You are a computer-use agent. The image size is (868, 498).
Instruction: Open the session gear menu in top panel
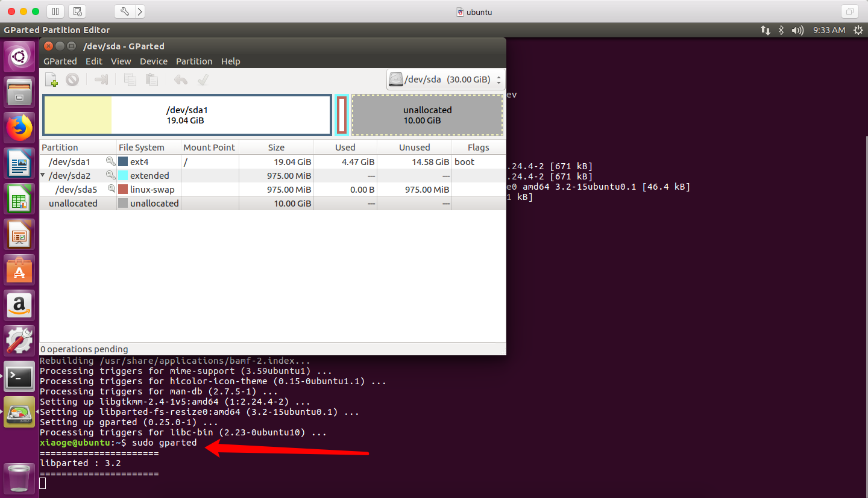pos(858,30)
